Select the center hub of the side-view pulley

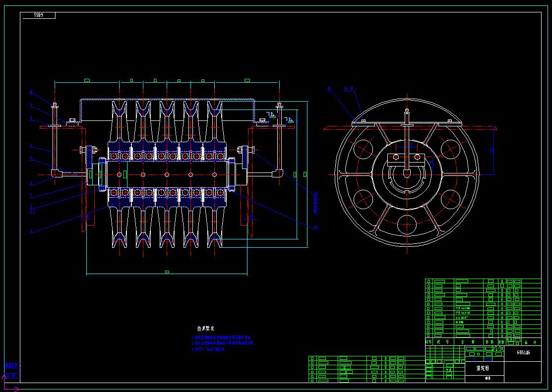pos(407,174)
